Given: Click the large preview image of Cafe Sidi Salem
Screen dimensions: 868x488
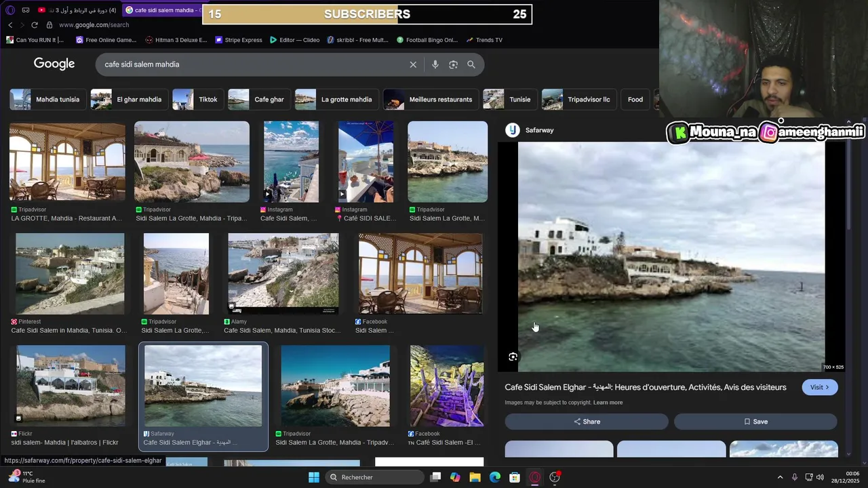Looking at the screenshot, I should point(671,257).
